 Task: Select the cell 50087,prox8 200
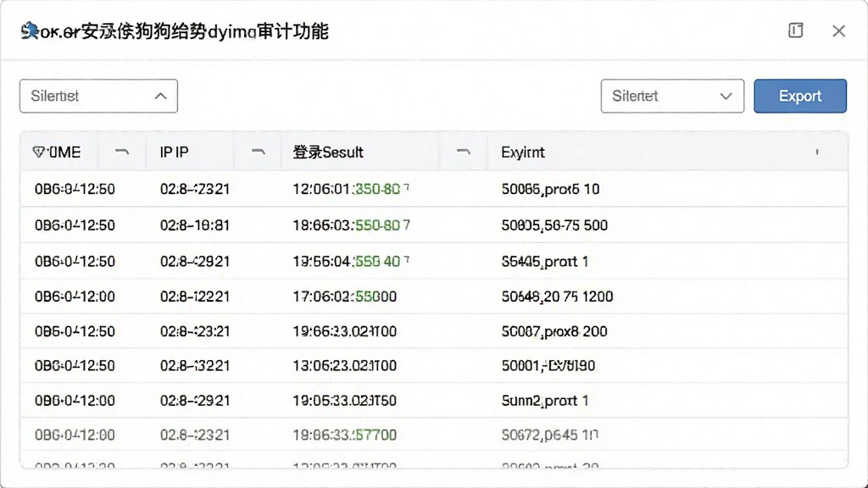tap(554, 331)
